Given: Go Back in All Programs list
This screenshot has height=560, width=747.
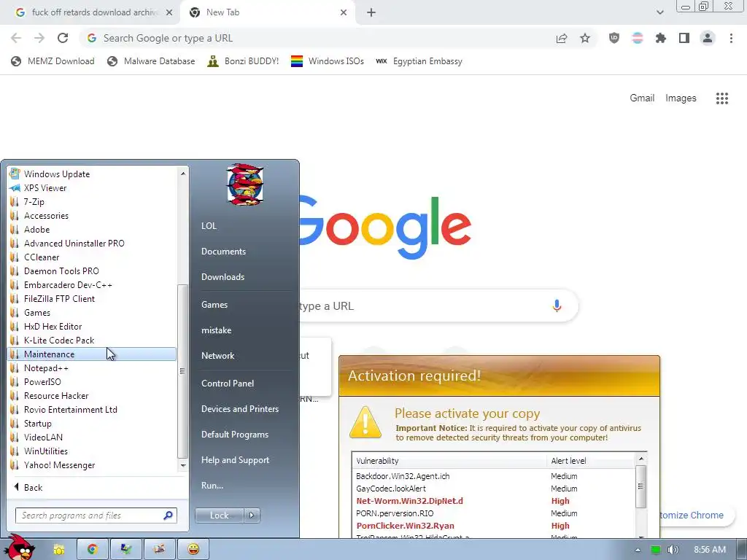Looking at the screenshot, I should point(28,488).
